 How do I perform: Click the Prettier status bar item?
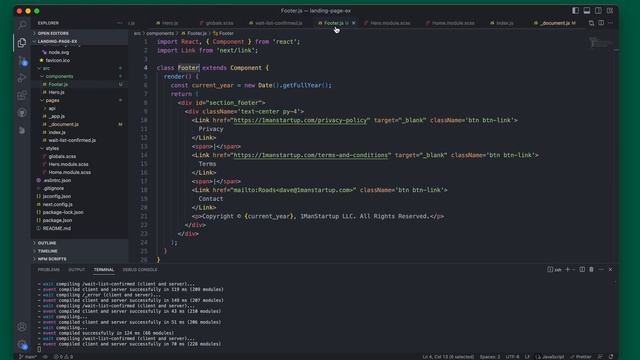tap(581, 357)
